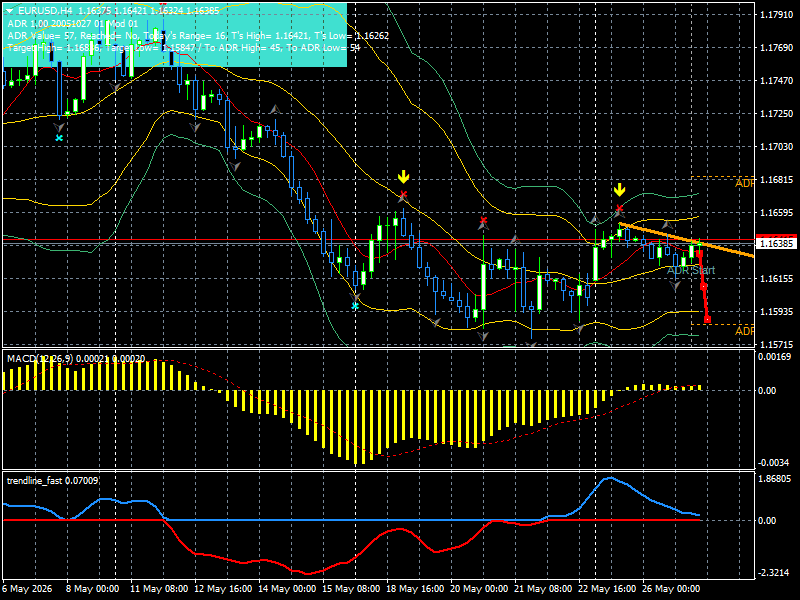Click the 'EURUSD,H4' chart title text
This screenshot has height=600, width=800.
(x=45, y=11)
